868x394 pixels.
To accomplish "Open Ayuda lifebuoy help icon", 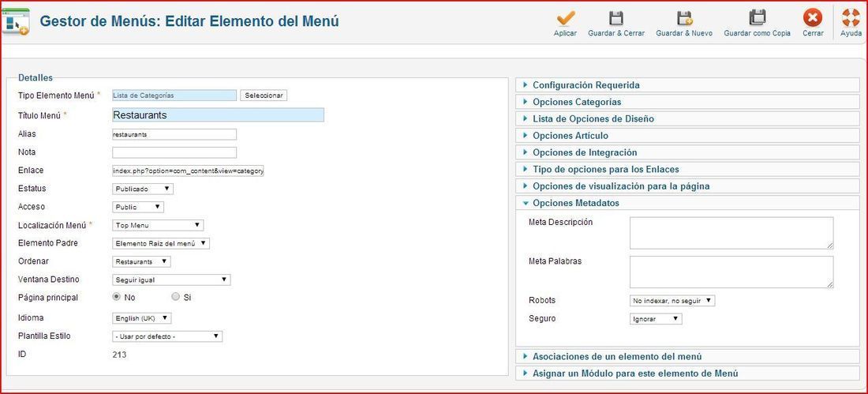I will pos(851,18).
